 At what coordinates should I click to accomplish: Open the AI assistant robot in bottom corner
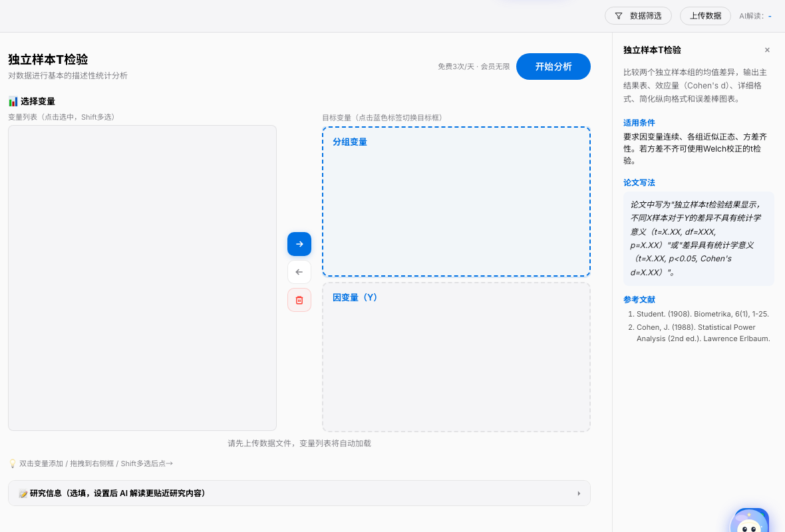tap(750, 522)
